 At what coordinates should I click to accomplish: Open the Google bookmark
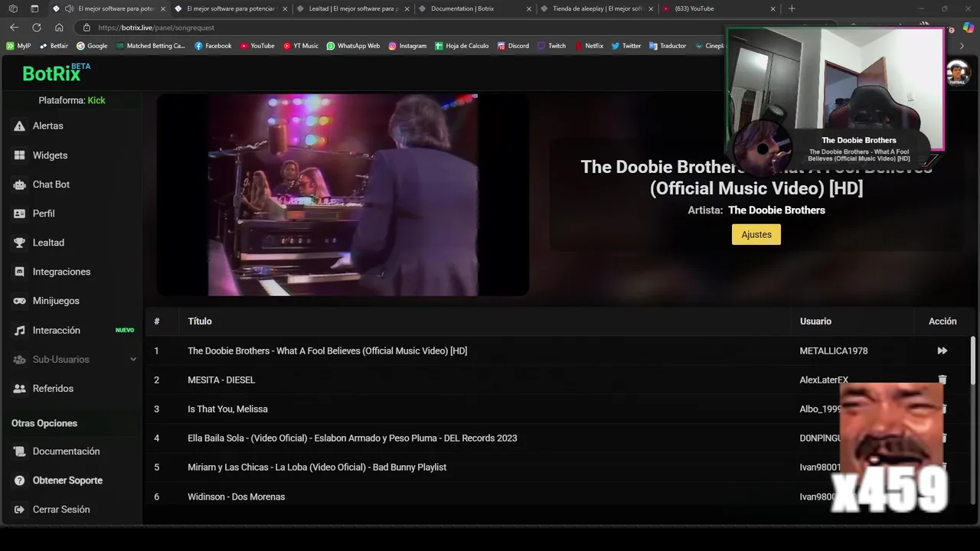92,46
